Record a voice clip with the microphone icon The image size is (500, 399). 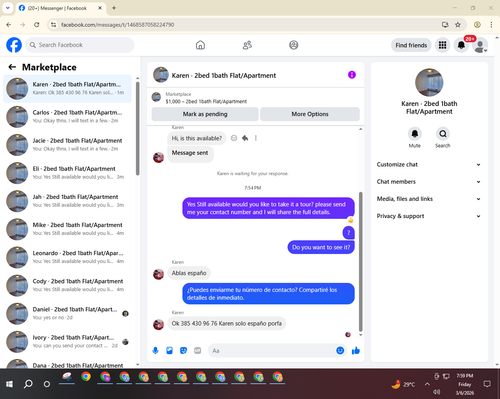point(155,350)
